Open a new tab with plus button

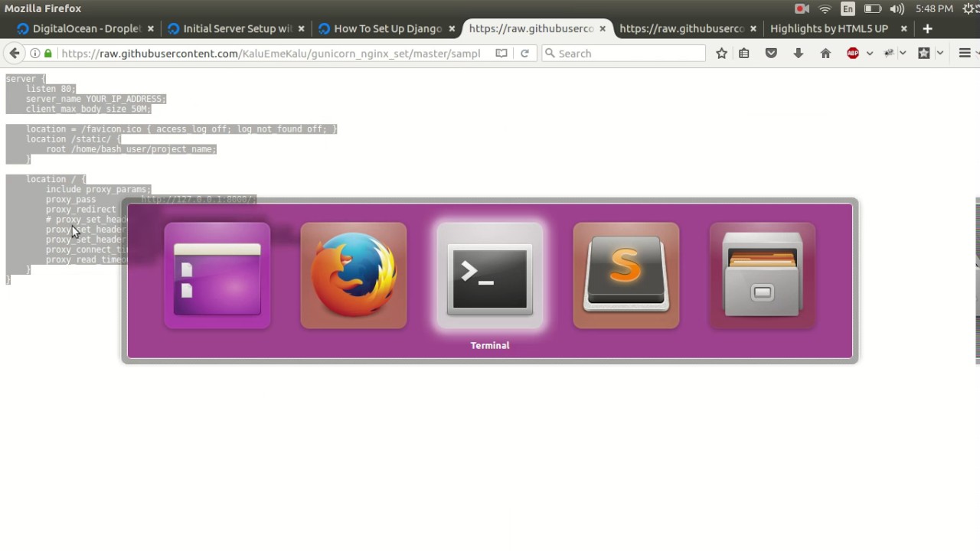point(927,28)
